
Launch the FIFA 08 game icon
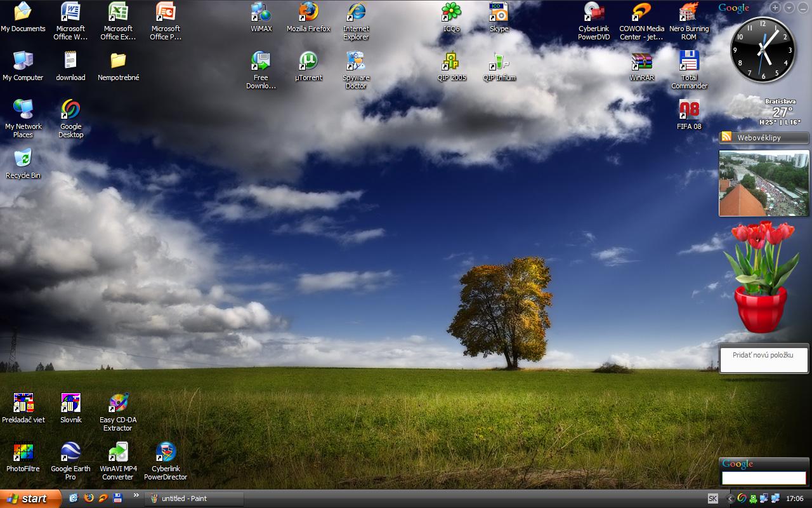tap(689, 110)
